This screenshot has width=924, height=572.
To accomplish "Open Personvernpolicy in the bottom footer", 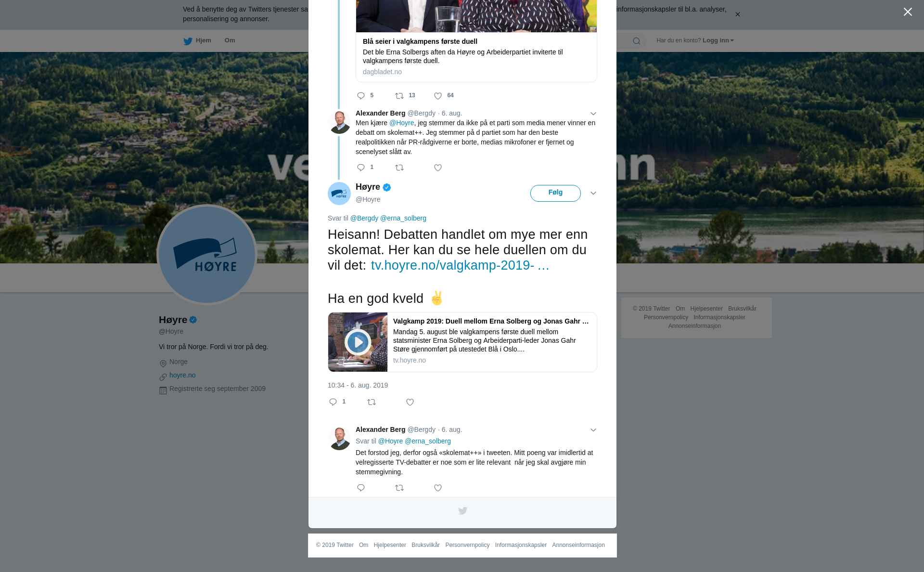I will click(x=467, y=545).
